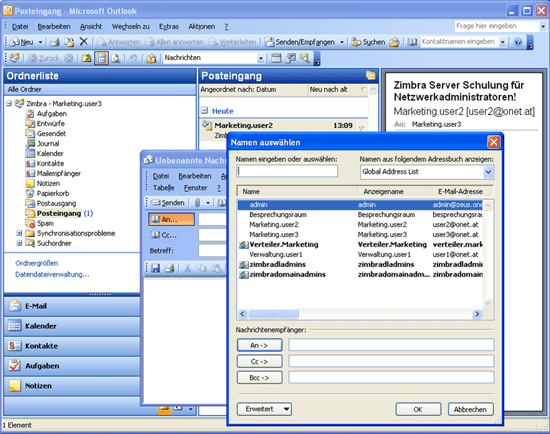Select Besprechungsraum entry in address list
The width and height of the screenshot is (550, 434).
coord(360,214)
